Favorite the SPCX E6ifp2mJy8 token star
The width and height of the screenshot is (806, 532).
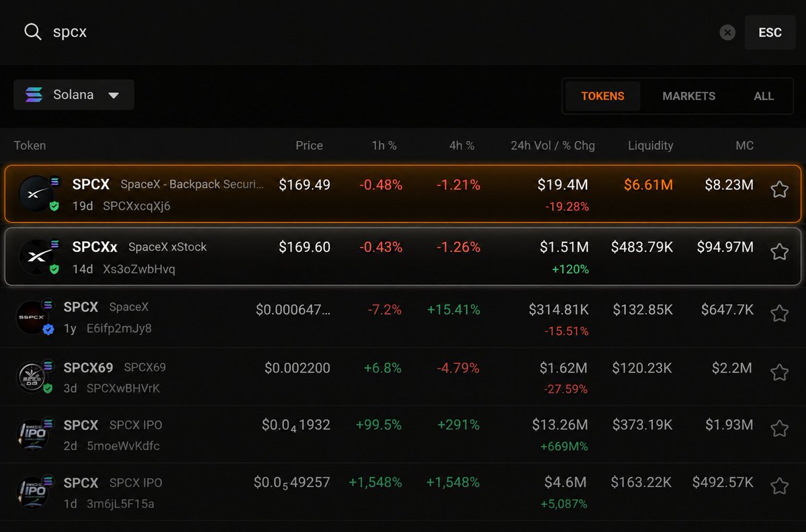779,314
